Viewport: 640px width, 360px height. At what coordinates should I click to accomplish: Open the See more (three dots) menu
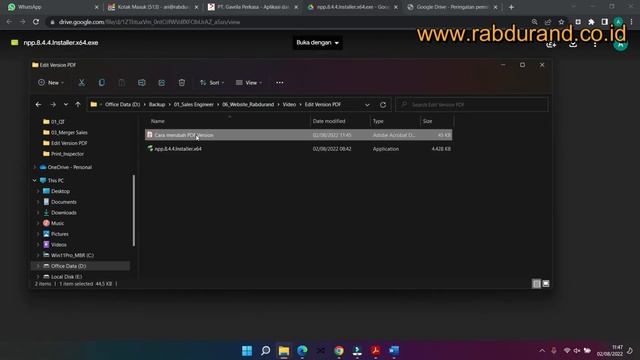pos(279,83)
